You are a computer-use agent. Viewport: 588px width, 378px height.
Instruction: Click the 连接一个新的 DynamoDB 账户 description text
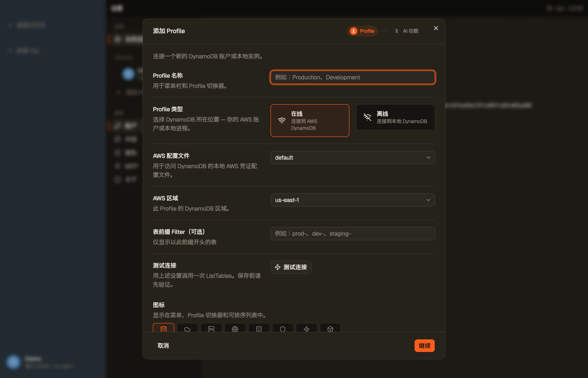(208, 56)
